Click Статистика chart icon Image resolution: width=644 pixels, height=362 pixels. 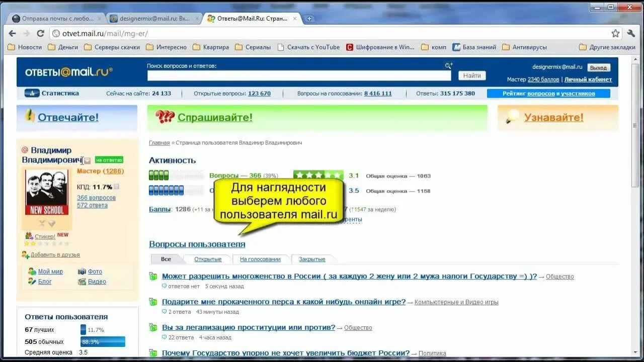(32, 93)
